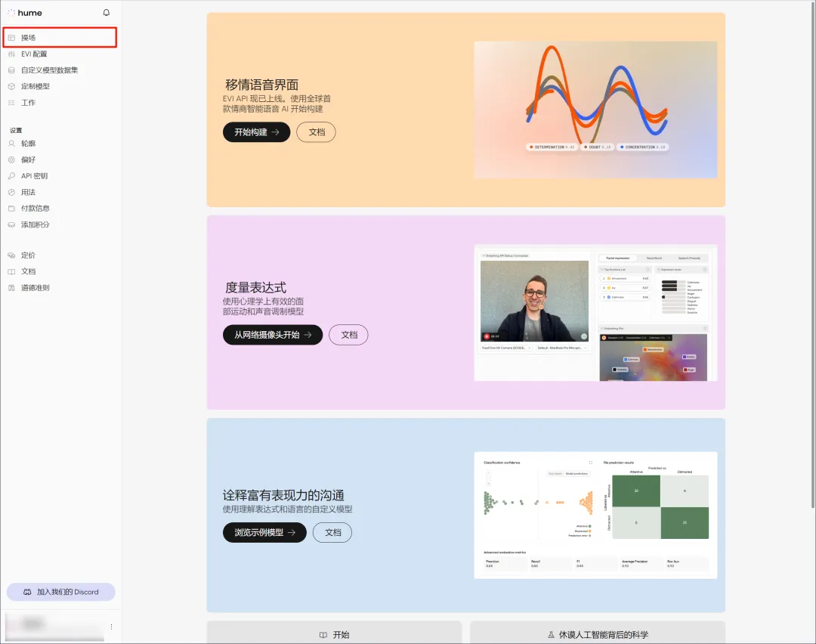Click the 用法 chart icon

[x=11, y=192]
